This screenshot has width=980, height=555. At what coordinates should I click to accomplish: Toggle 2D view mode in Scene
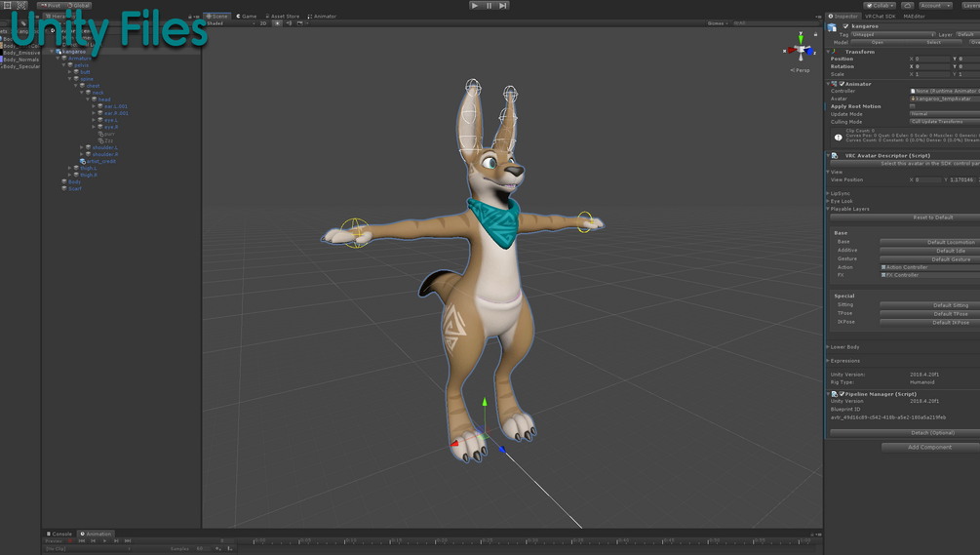coord(263,23)
